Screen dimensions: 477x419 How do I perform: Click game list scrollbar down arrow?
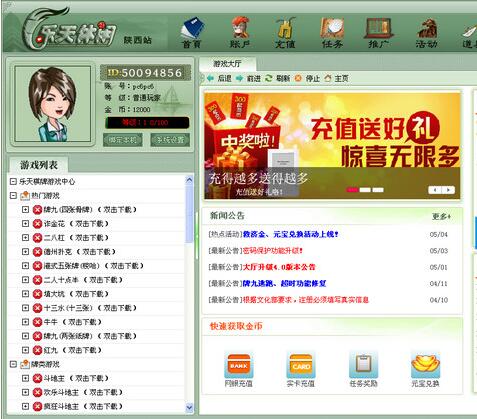click(x=189, y=407)
